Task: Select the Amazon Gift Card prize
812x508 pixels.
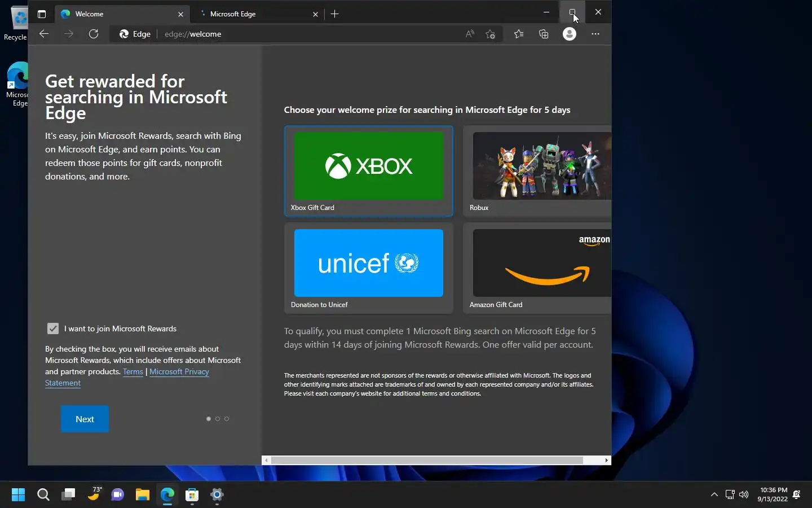Action: point(537,268)
